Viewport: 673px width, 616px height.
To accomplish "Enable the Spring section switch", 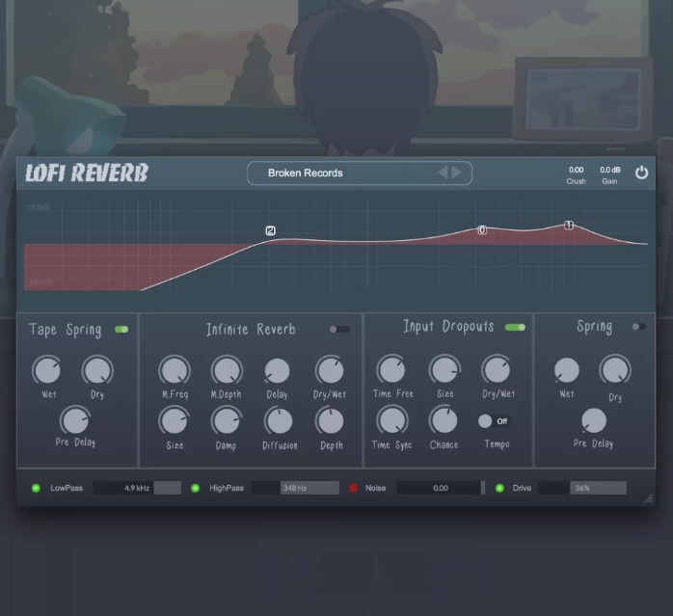I will [x=638, y=327].
